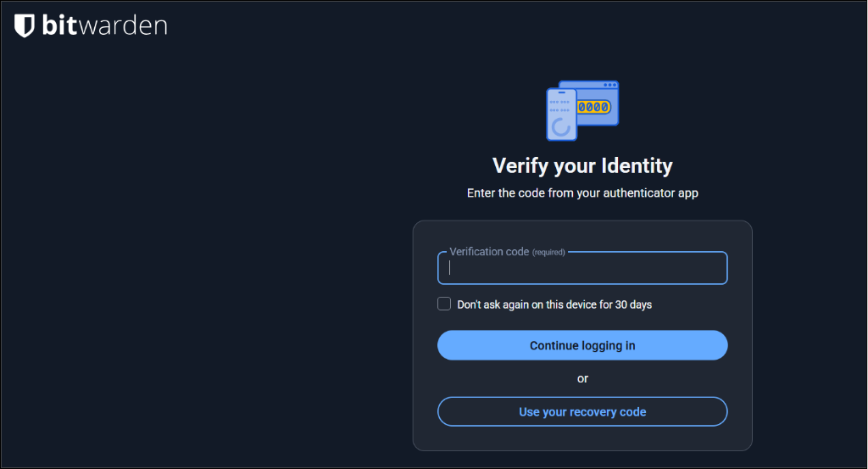Focus the Verification code input field
The height and width of the screenshot is (469, 868).
click(x=582, y=269)
